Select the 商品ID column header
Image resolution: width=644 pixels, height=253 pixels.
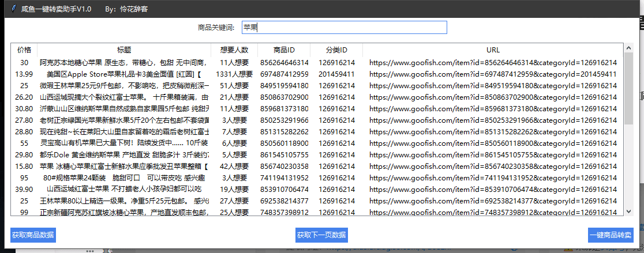click(284, 50)
